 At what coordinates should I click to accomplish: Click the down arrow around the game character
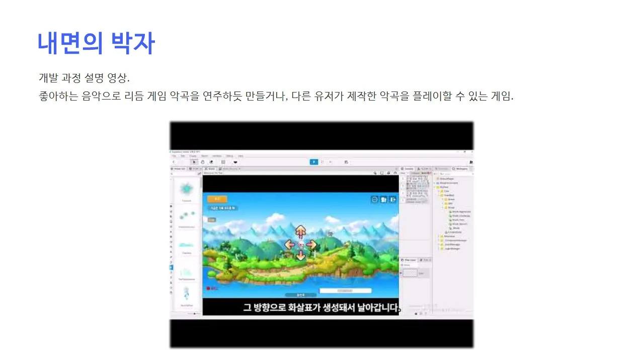(300, 255)
